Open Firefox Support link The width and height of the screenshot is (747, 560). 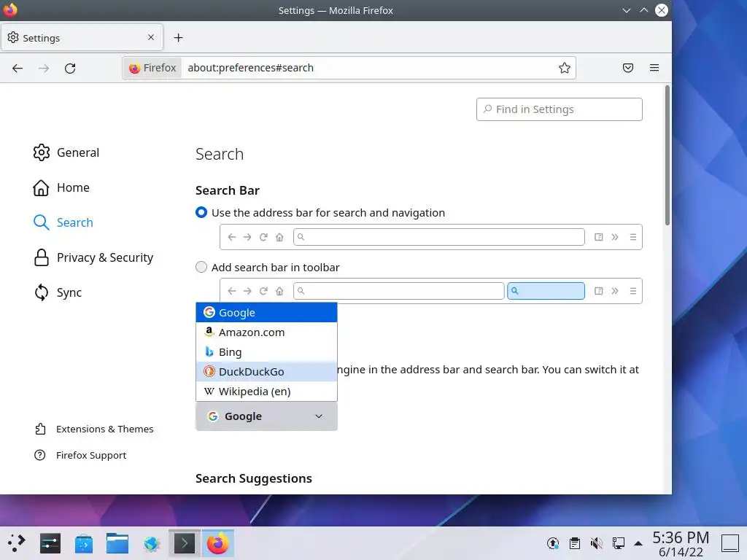[80, 455]
